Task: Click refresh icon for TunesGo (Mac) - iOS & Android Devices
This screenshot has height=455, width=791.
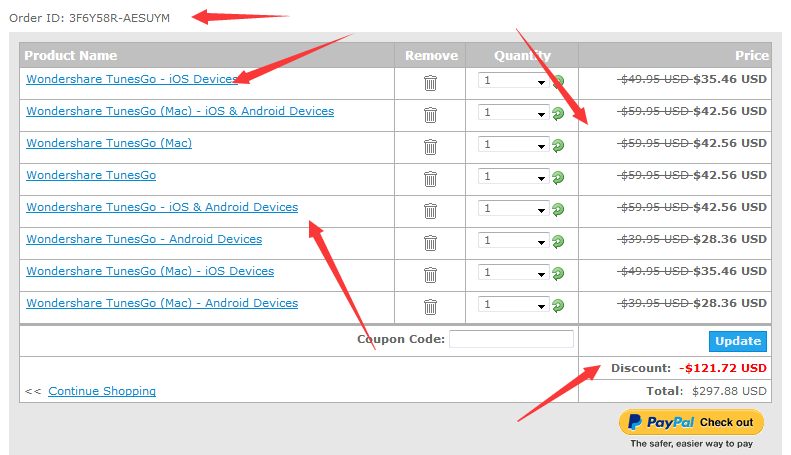Action: pyautogui.click(x=558, y=113)
